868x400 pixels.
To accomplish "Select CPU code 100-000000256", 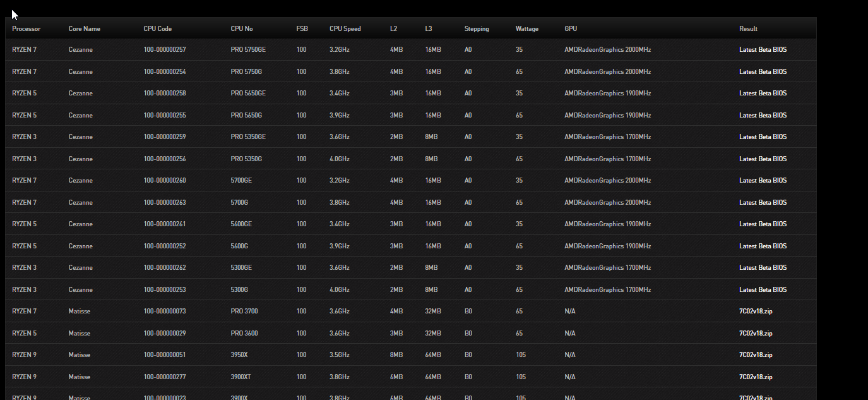I will (165, 159).
